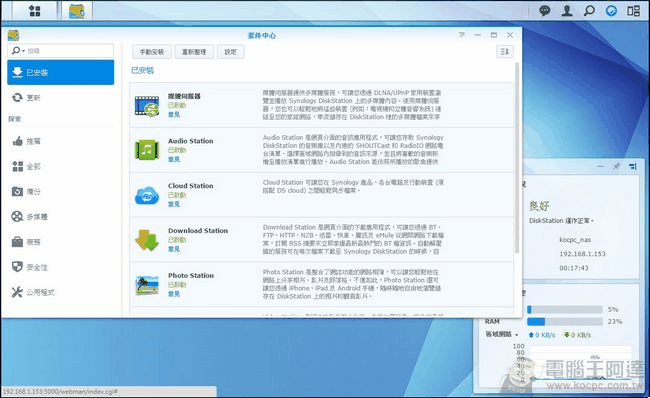The image size is (650, 398).
Task: Open 意見 feedback link under Cloud Station
Action: [x=174, y=204]
